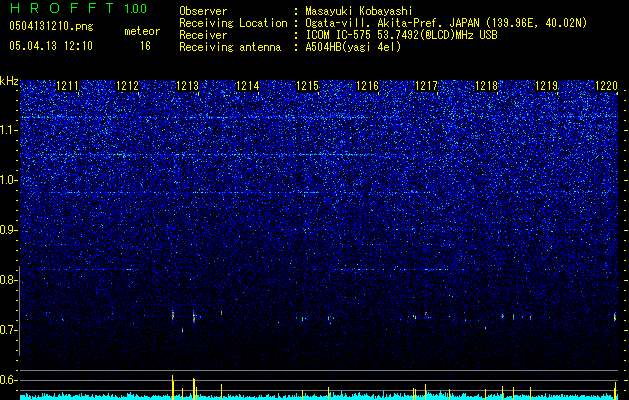Click the yellow power spike at far right edge

[615, 391]
